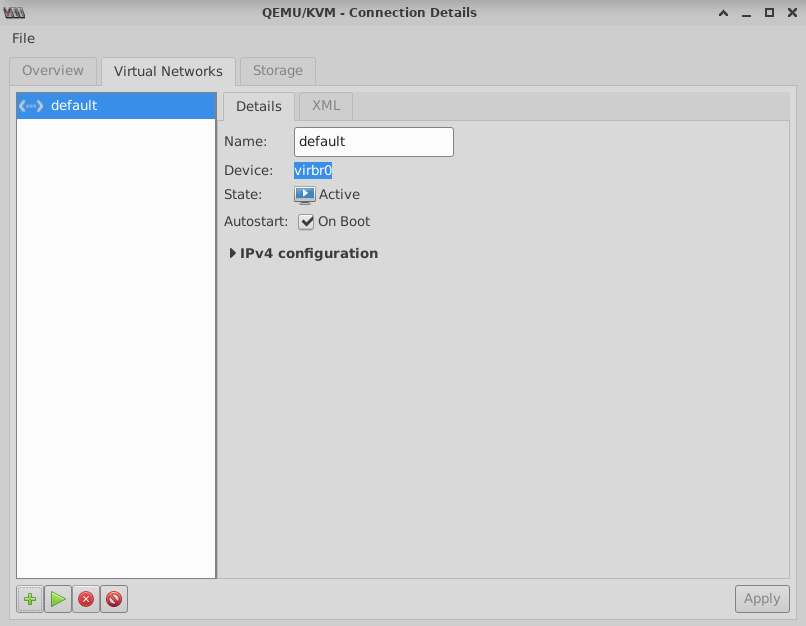View the network XML tab
Image resolution: width=806 pixels, height=626 pixels.
click(326, 106)
